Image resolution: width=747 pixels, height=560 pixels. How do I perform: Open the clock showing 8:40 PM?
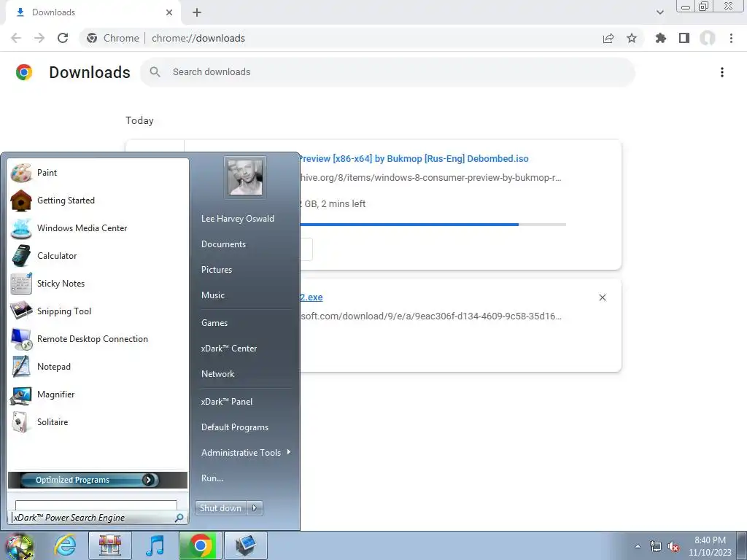coord(710,546)
